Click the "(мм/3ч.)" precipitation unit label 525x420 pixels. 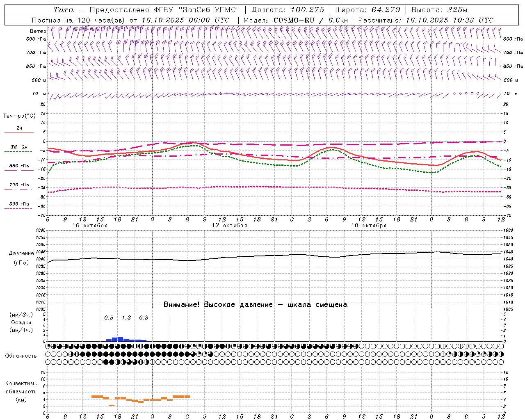click(x=21, y=315)
